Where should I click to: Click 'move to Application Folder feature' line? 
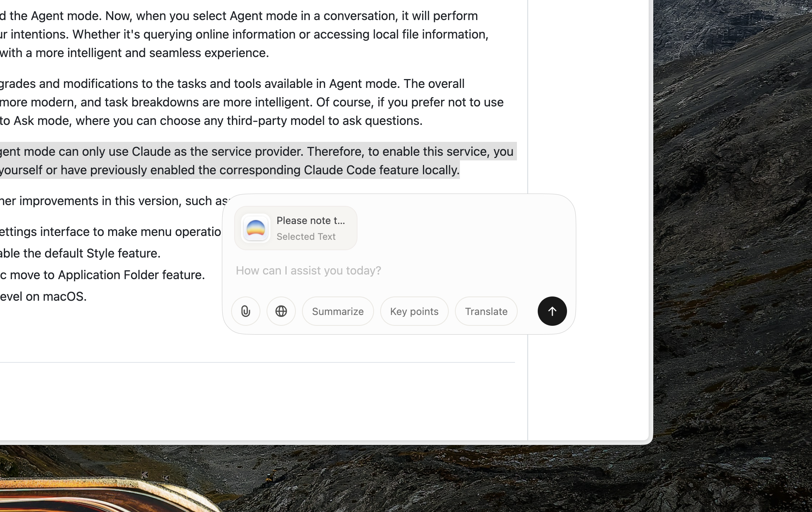coord(104,275)
